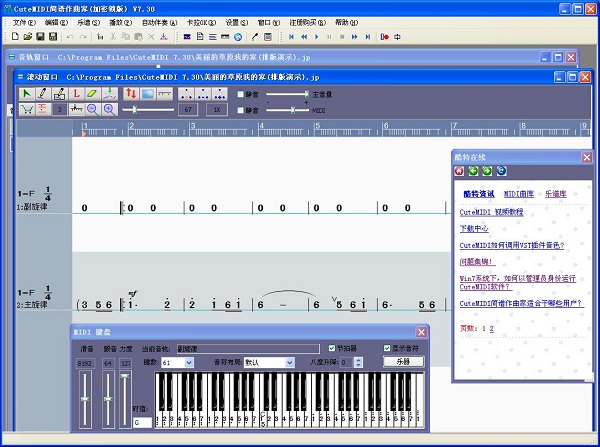Enable 静音 checkbox beside 主音量

click(240, 94)
